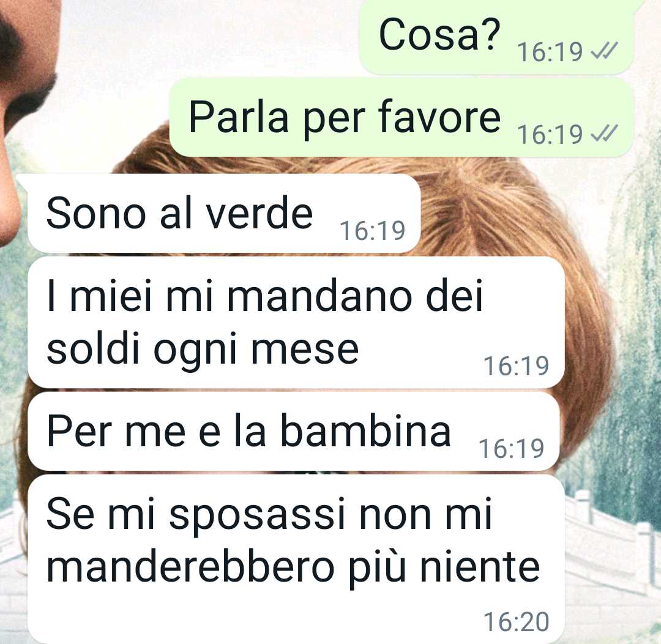This screenshot has width=661, height=644.
Task: Click the 16:19 timestamp beside "Sono al verde"
Action: pos(372,231)
